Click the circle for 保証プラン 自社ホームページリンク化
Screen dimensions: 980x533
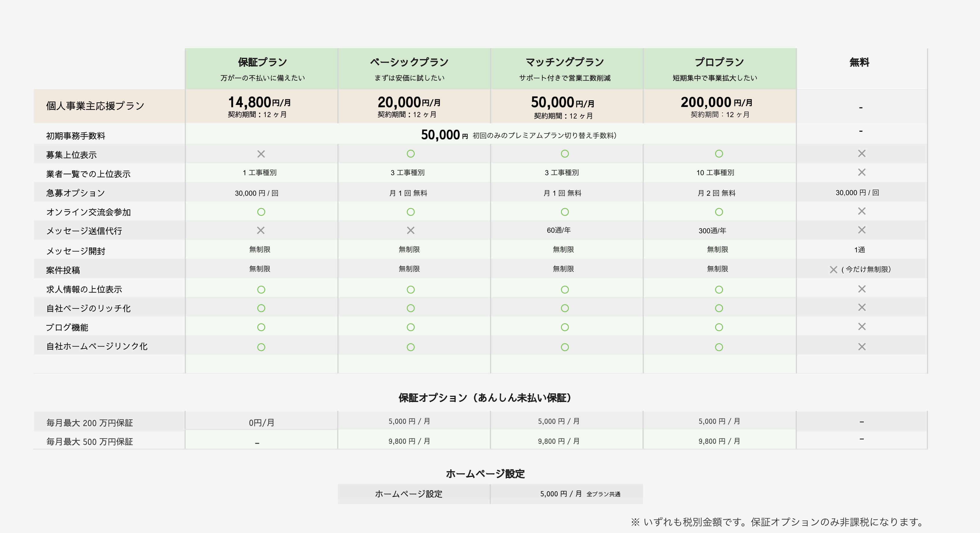click(261, 347)
